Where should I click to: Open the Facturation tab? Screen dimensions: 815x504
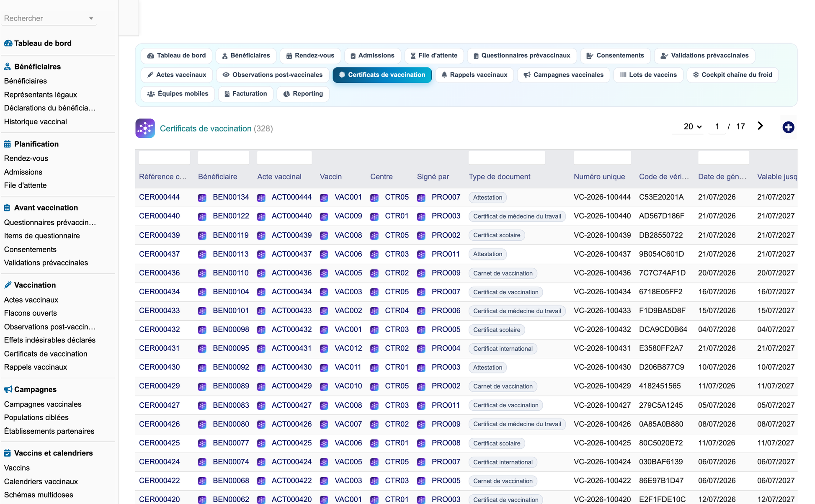pyautogui.click(x=245, y=94)
